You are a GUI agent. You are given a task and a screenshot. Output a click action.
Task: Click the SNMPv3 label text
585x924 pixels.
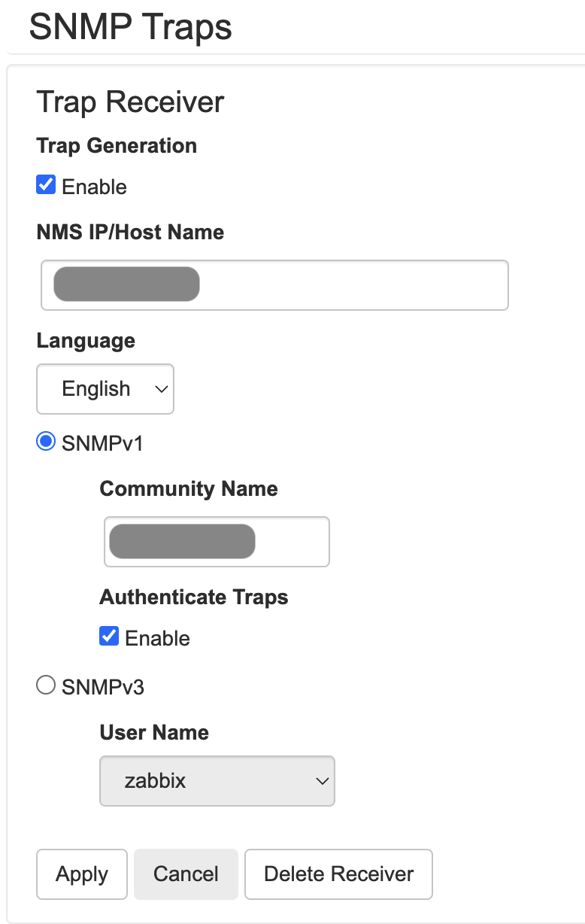(x=103, y=686)
